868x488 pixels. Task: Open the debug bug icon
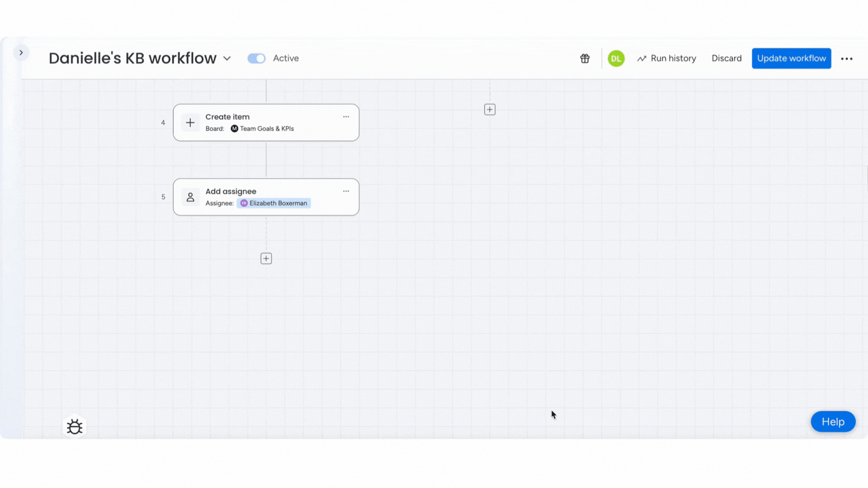pyautogui.click(x=75, y=426)
